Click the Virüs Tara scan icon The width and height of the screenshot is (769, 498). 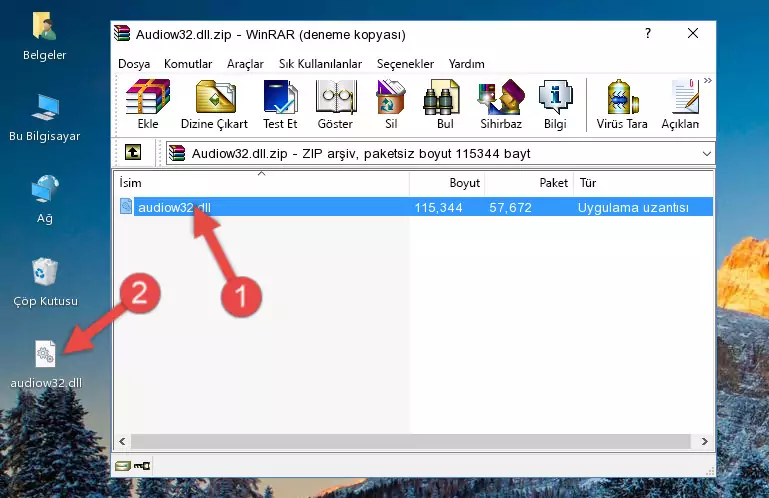coord(622,104)
